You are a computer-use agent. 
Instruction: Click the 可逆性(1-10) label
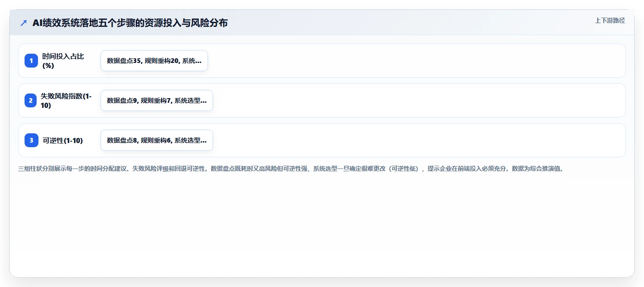pyautogui.click(x=63, y=140)
